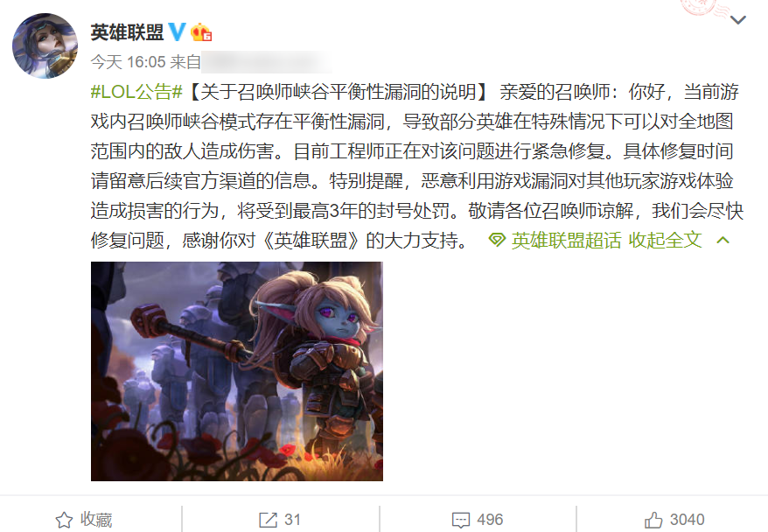
Task: Click the 今天 16:05 timestamp
Action: click(x=129, y=62)
